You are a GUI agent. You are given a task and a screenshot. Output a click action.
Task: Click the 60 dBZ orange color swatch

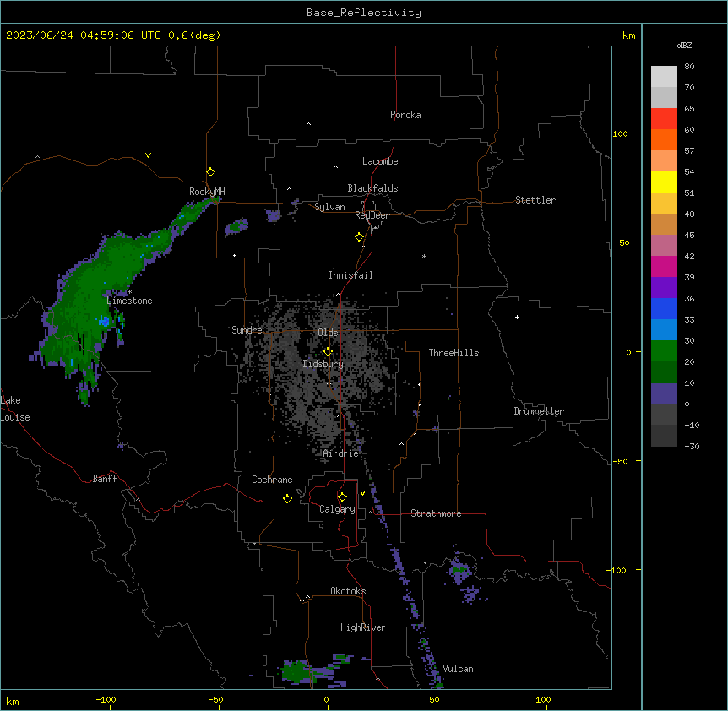coord(664,139)
